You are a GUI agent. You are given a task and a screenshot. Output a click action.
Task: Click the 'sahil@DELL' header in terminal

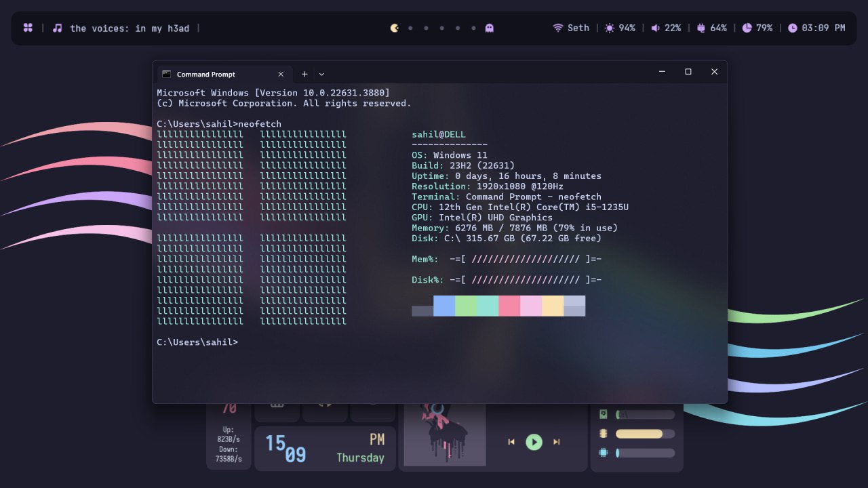439,134
